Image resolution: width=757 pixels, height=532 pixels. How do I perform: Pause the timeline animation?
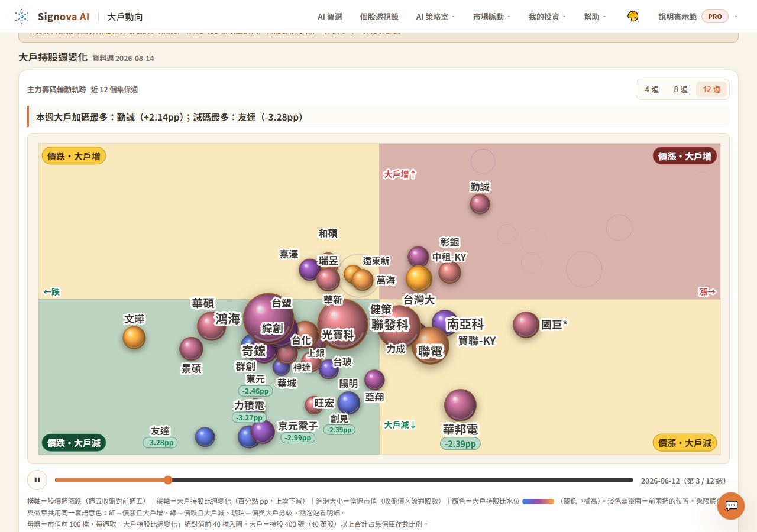pos(37,480)
